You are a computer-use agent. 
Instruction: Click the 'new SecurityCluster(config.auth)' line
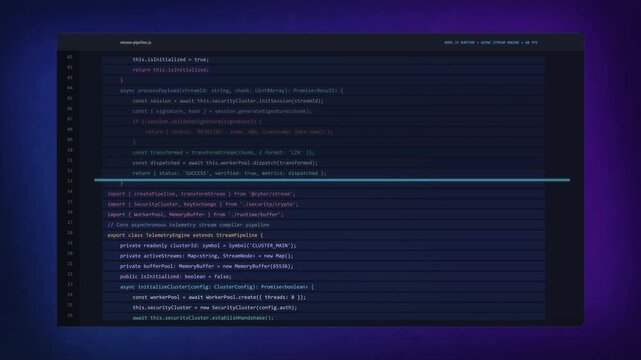coord(215,307)
